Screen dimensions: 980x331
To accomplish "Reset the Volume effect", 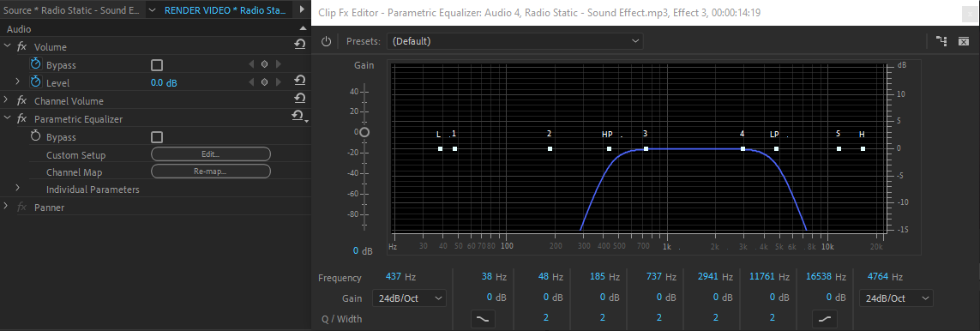I will [300, 44].
